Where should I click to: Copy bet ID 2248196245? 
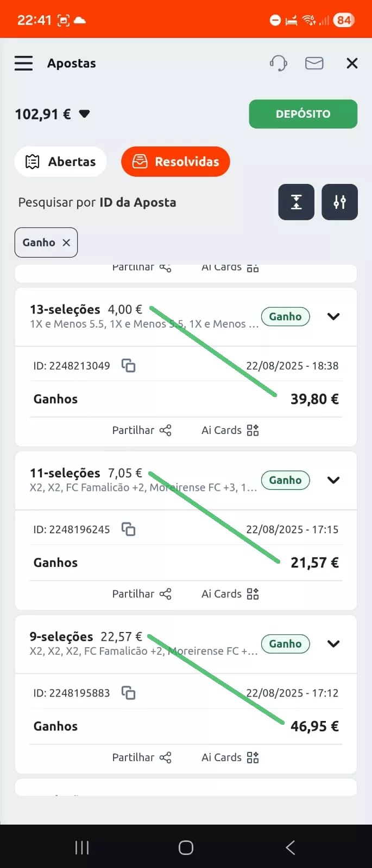coord(128,529)
